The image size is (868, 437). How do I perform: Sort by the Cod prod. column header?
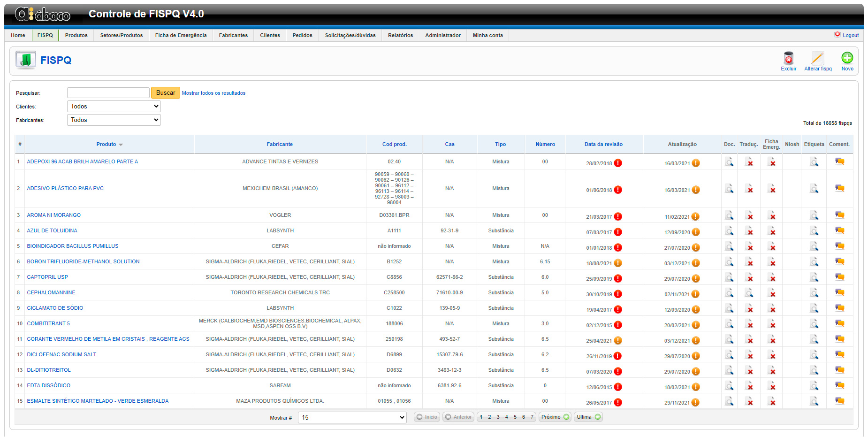tap(394, 145)
